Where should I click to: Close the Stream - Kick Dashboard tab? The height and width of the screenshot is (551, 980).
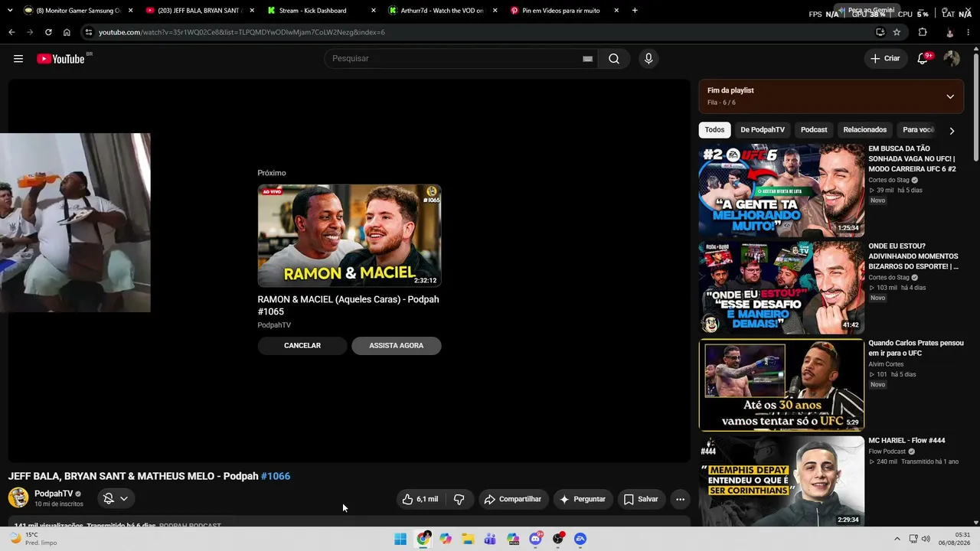click(374, 11)
